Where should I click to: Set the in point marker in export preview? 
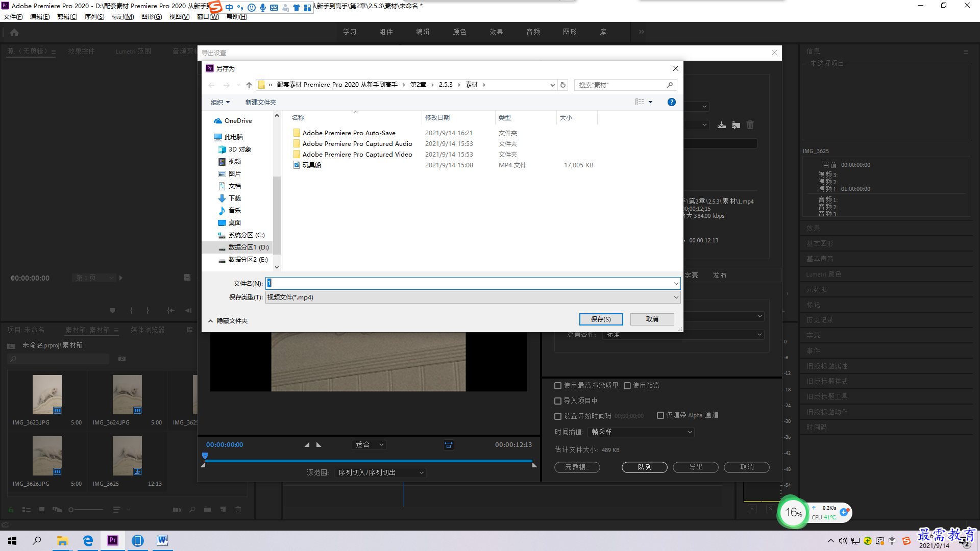[307, 445]
